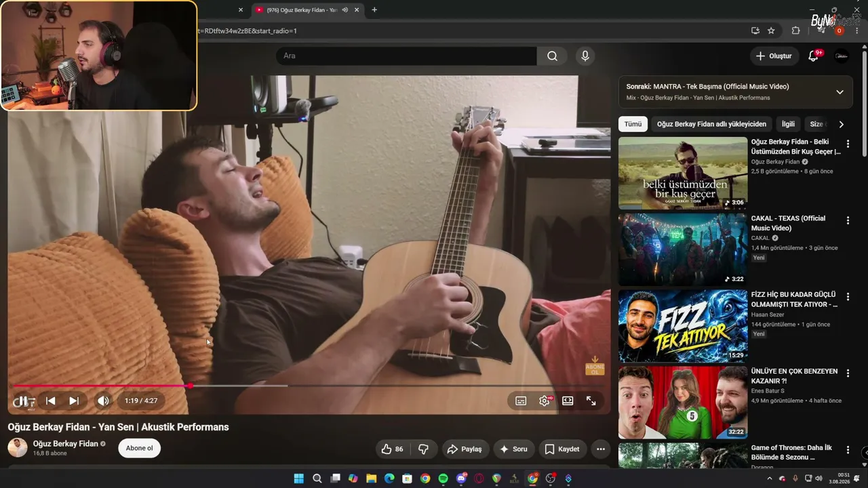Click the install app icon in address bar

(x=755, y=30)
